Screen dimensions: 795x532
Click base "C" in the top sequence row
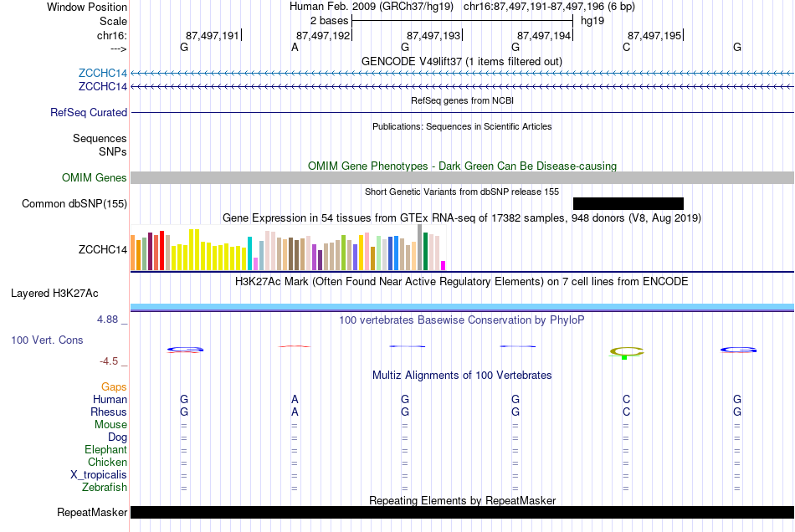pyautogui.click(x=626, y=47)
